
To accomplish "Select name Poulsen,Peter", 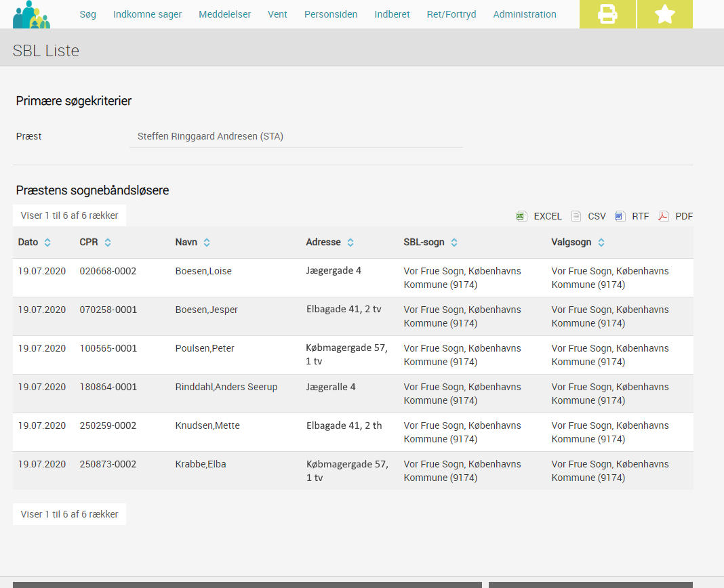I will (205, 348).
